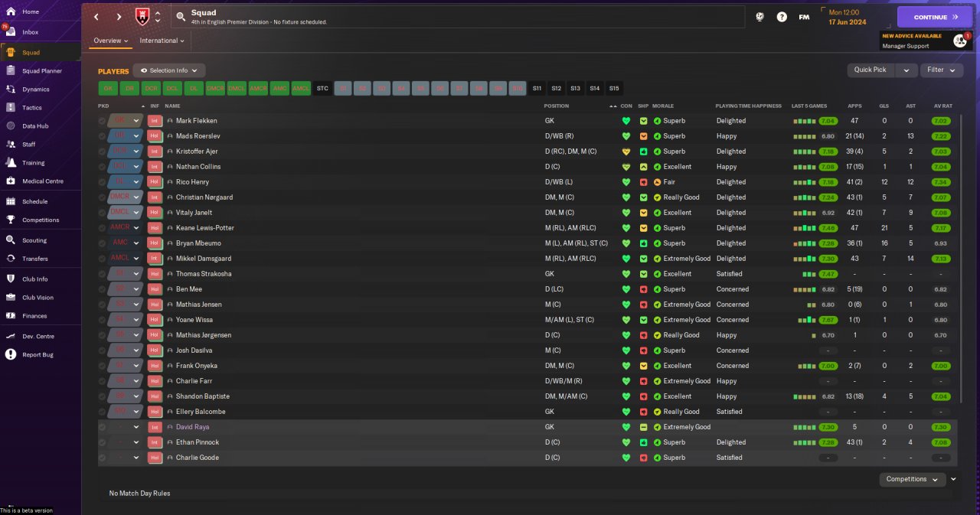Open the Filter dropdown
Image resolution: width=980 pixels, height=515 pixels.
942,70
